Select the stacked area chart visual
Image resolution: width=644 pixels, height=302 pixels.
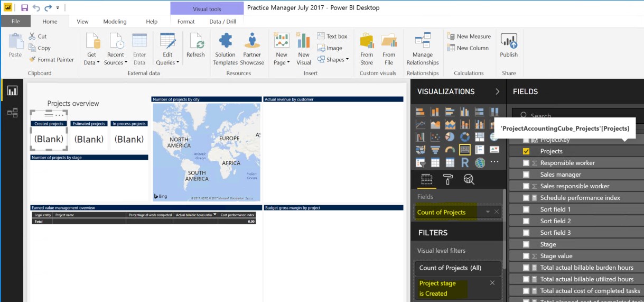(450, 125)
